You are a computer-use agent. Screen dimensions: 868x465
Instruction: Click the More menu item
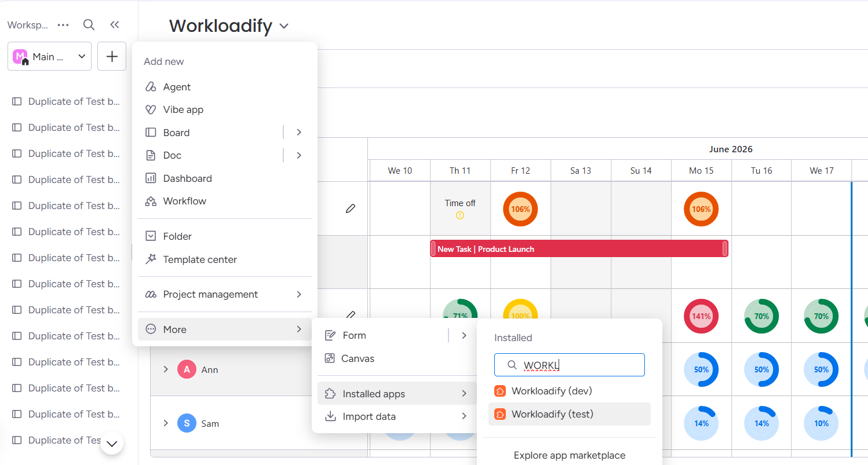pyautogui.click(x=225, y=329)
